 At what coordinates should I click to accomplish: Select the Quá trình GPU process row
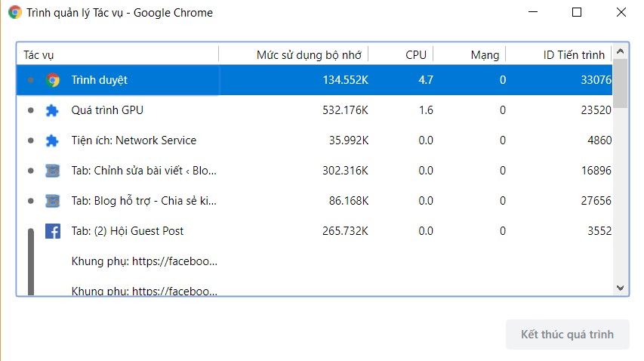pos(226,110)
